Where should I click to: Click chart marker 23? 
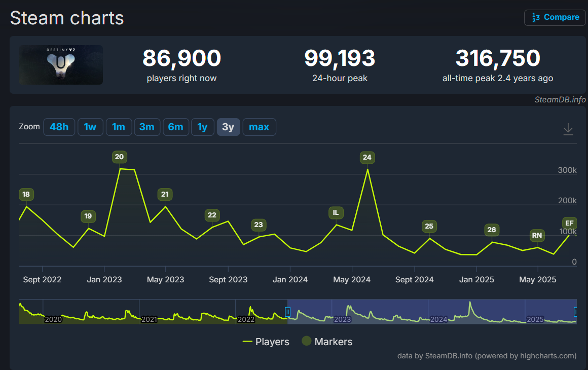259,225
